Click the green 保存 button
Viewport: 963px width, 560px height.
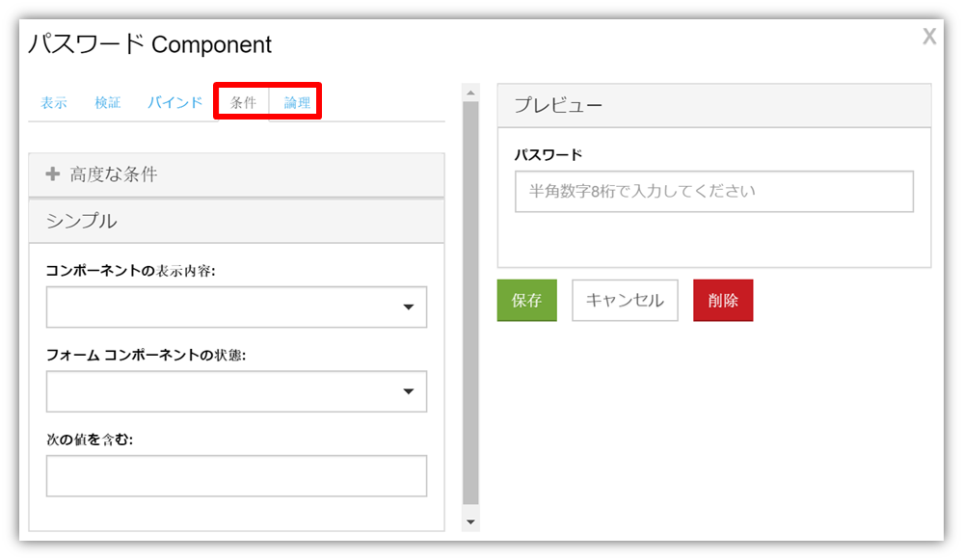527,301
